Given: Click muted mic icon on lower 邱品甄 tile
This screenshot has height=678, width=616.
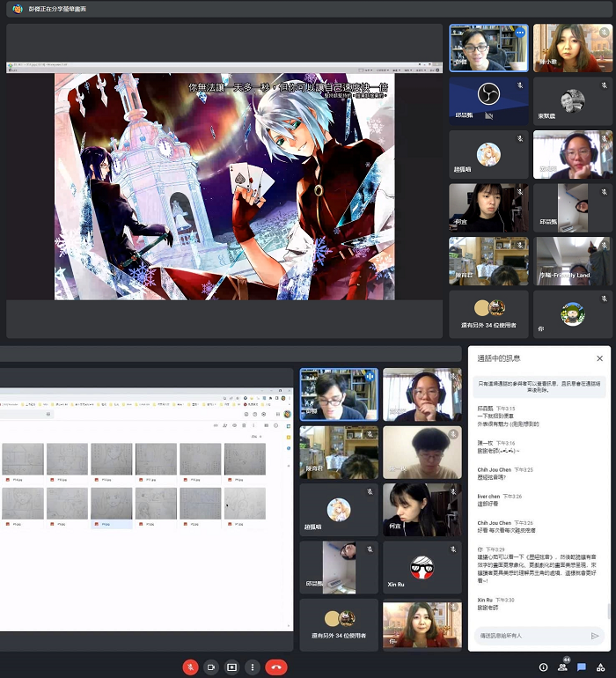Looking at the screenshot, I should click(370, 549).
